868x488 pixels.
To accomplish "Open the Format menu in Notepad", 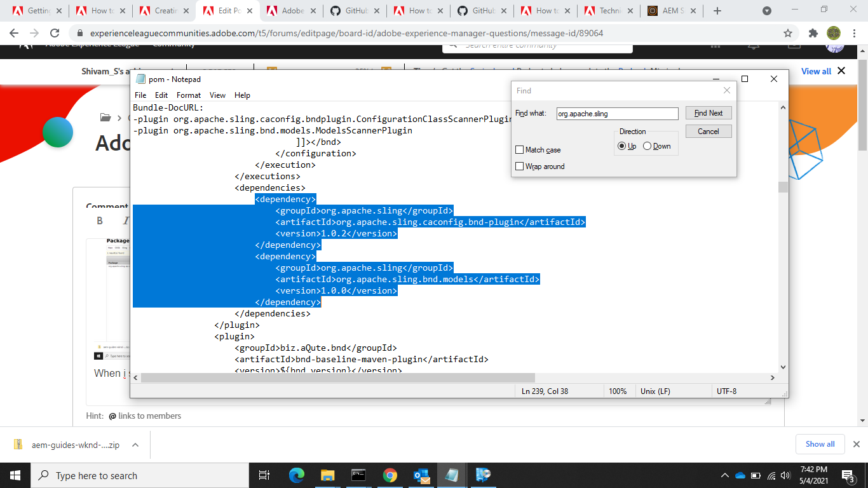I will click(x=188, y=95).
